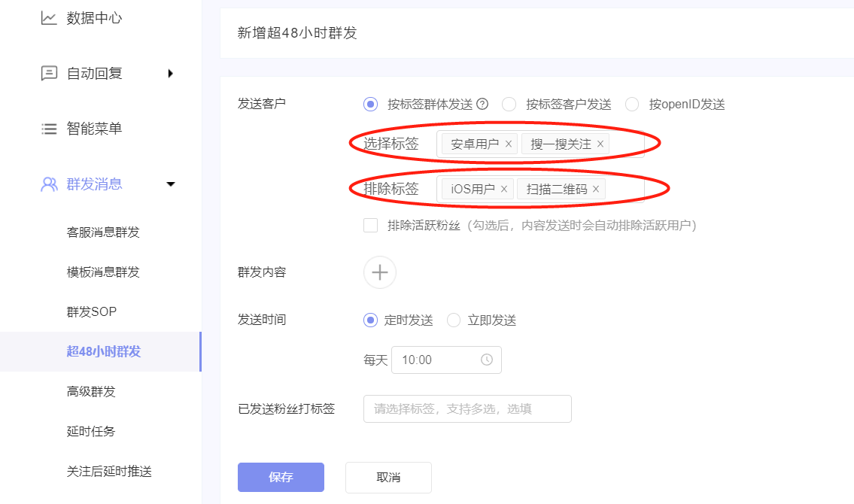Go to 模板消息群发 page
The image size is (854, 504).
pyautogui.click(x=103, y=272)
